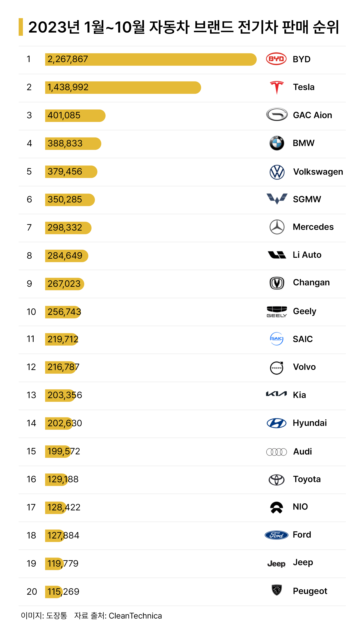Click the Li Auto black logo
The width and height of the screenshot is (364, 639).
point(277,255)
